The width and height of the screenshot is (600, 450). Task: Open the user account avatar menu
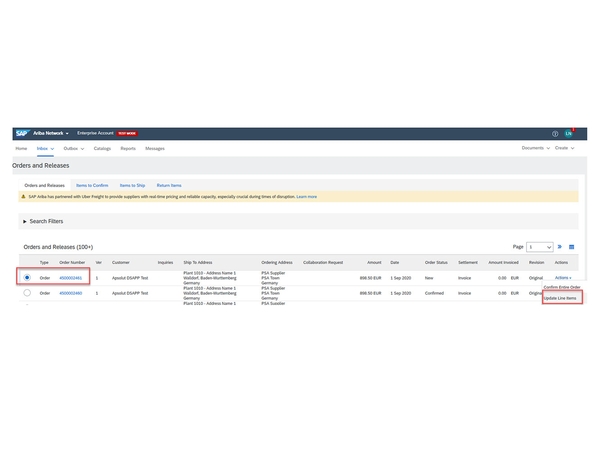coord(569,133)
